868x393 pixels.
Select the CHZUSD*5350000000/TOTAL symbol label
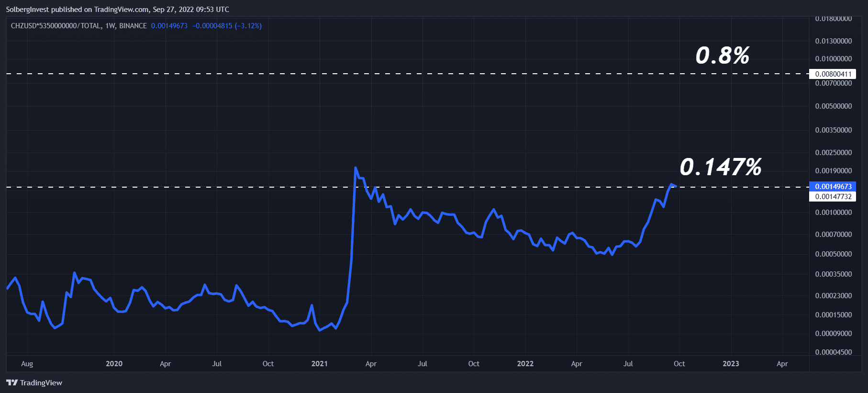[56, 26]
